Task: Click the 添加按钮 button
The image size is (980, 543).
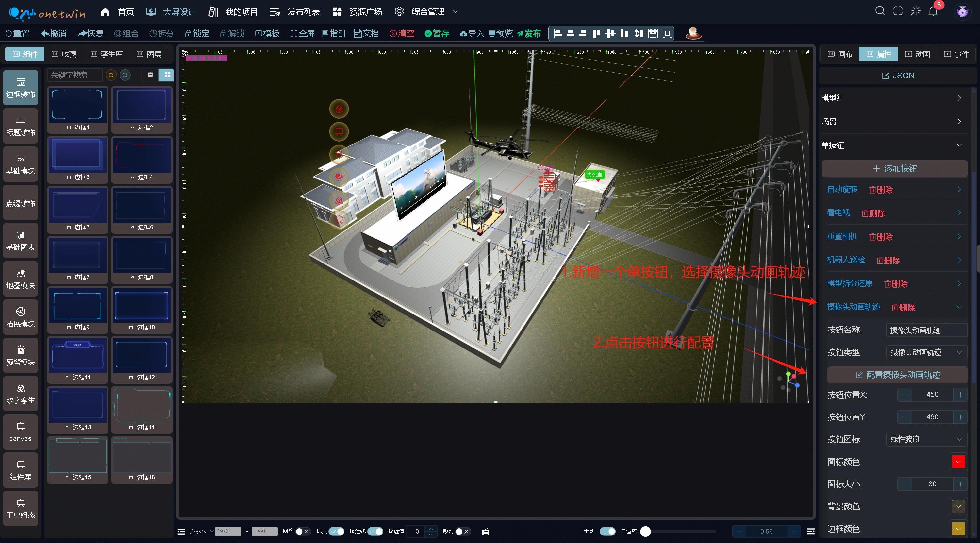Action: (x=894, y=169)
